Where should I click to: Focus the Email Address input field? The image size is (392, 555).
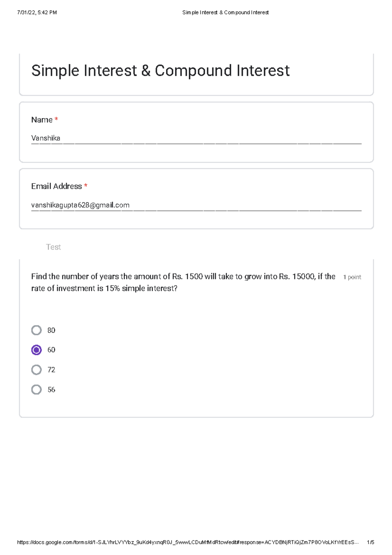click(x=196, y=205)
